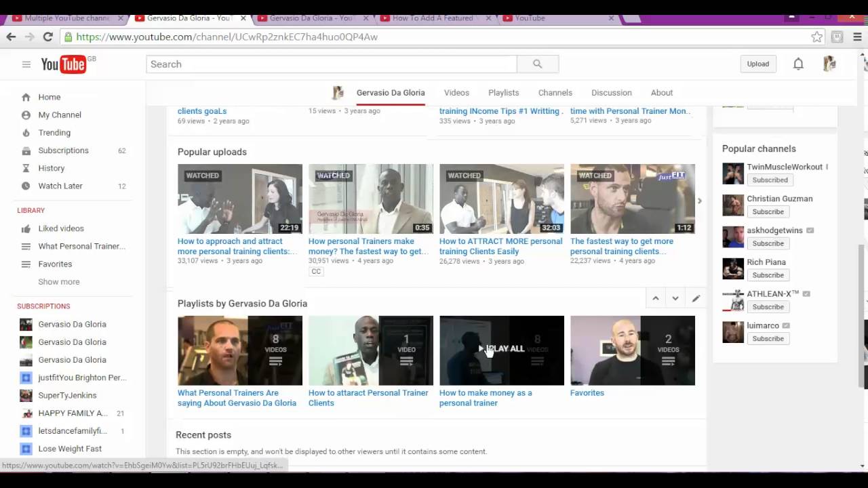The image size is (868, 488).
Task: Open 'What Personal Trainer...' sidebar playlist
Action: (82, 246)
